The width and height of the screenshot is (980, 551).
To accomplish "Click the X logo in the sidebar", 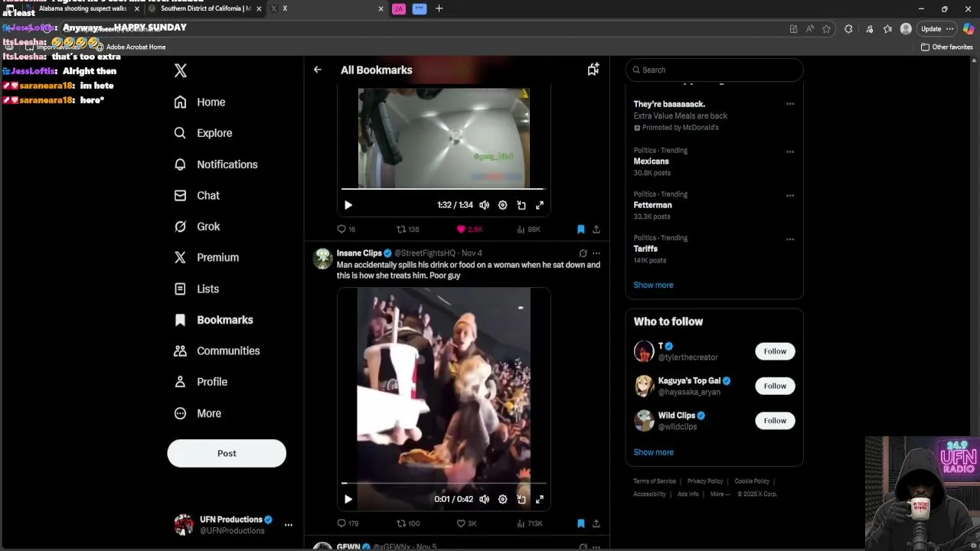I will pyautogui.click(x=180, y=70).
